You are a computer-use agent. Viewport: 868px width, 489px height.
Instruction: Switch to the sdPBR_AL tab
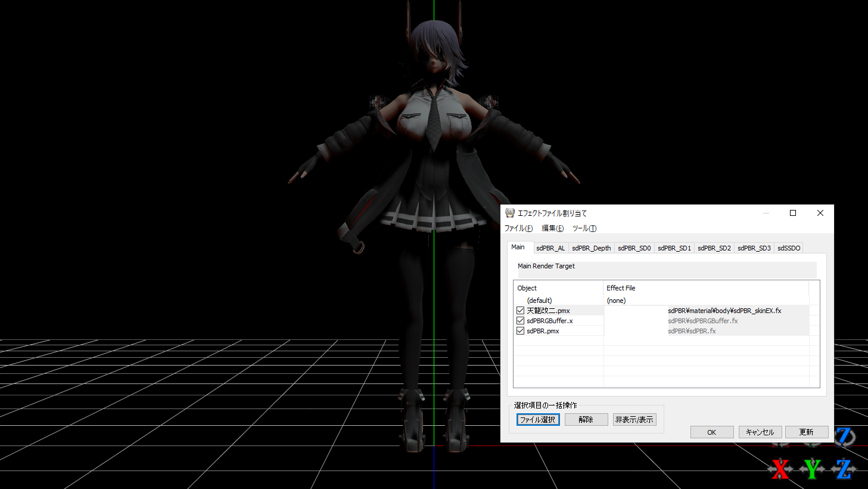[550, 248]
